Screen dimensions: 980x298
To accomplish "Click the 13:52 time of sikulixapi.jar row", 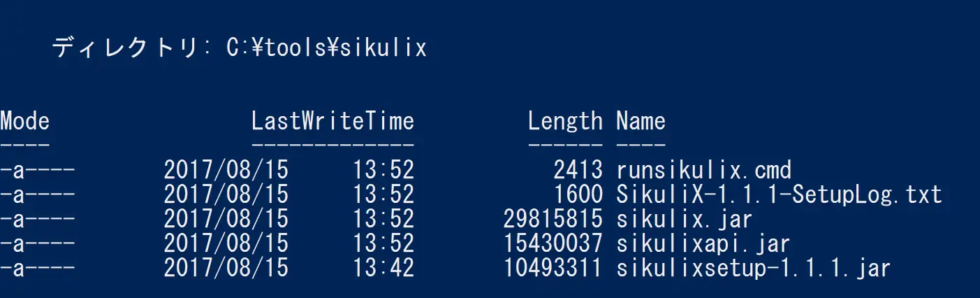I will (x=383, y=243).
